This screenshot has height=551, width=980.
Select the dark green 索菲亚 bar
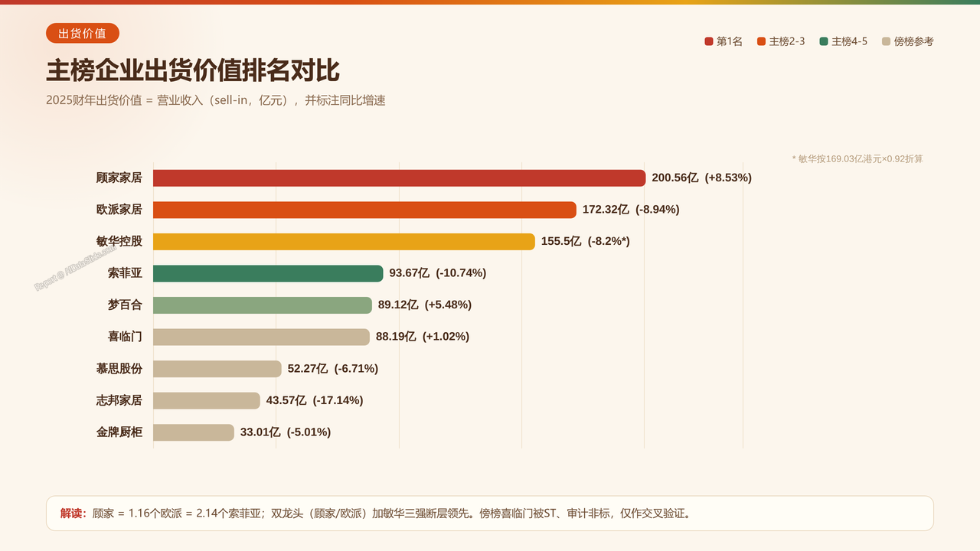pos(268,273)
